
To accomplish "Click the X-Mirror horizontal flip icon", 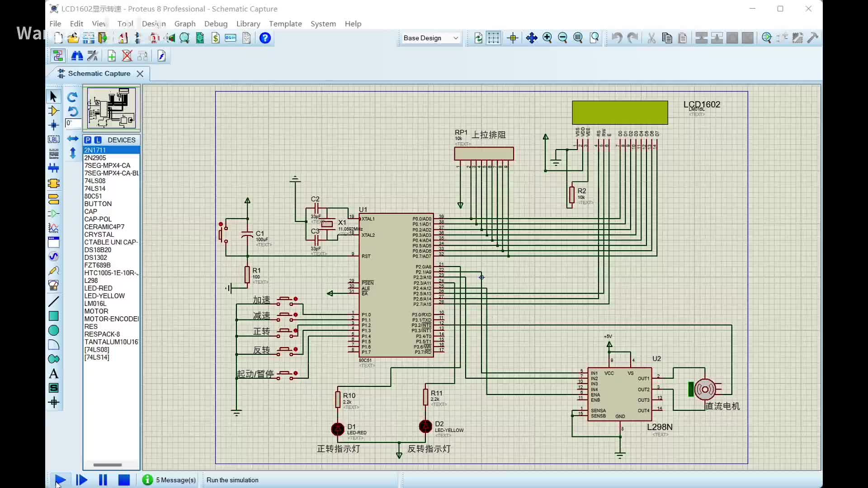I will (72, 139).
